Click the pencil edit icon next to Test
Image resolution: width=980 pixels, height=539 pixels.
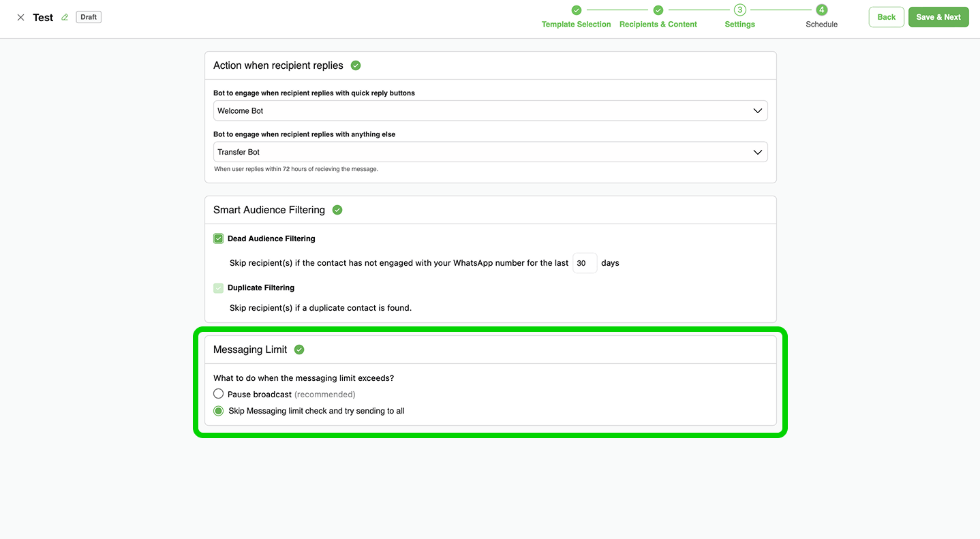(65, 18)
